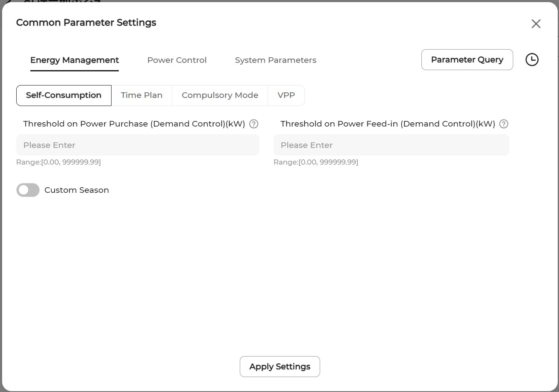Enable the Custom Season toggle

point(28,190)
